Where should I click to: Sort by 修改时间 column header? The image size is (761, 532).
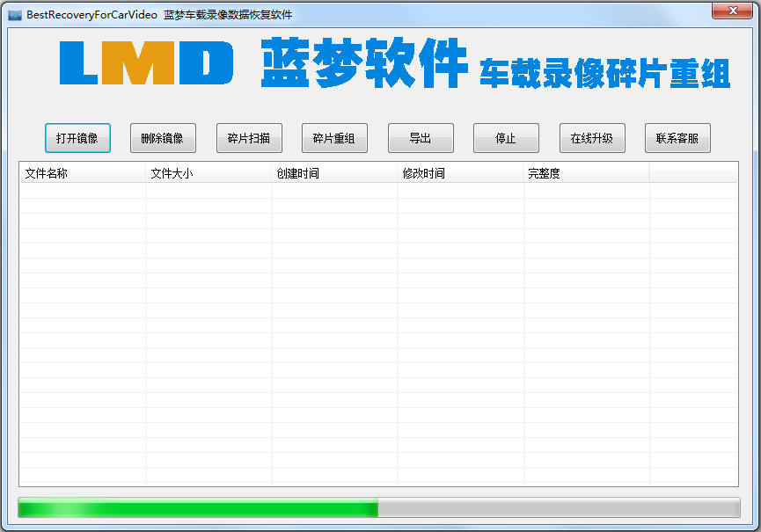[460, 173]
